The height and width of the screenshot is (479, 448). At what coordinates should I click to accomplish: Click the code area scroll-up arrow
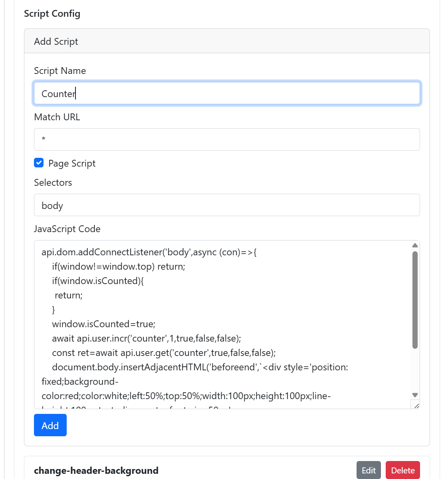click(x=415, y=245)
